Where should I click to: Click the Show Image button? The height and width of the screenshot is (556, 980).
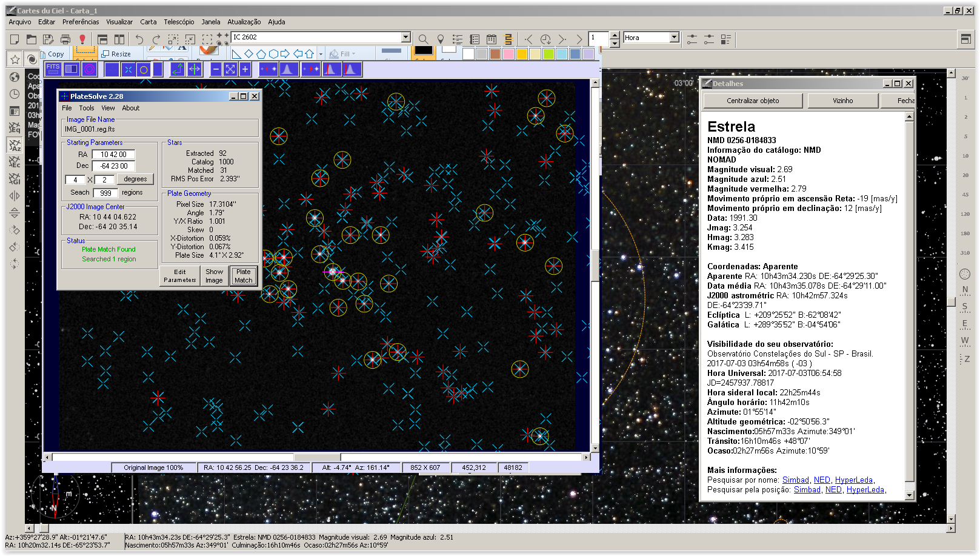coord(214,276)
